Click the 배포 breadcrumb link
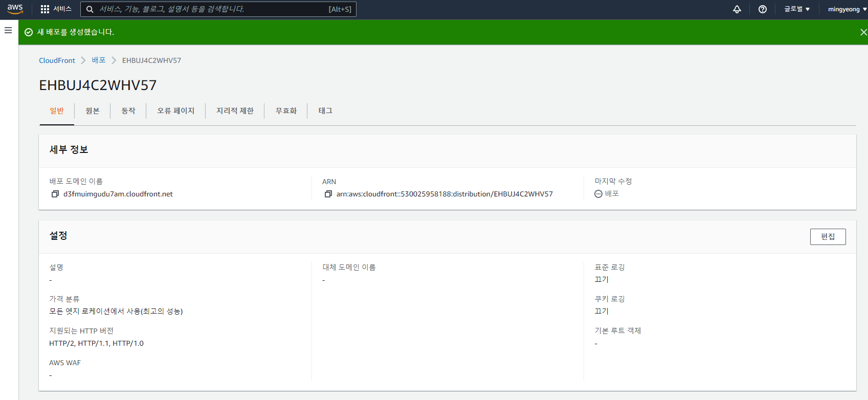 tap(99, 60)
